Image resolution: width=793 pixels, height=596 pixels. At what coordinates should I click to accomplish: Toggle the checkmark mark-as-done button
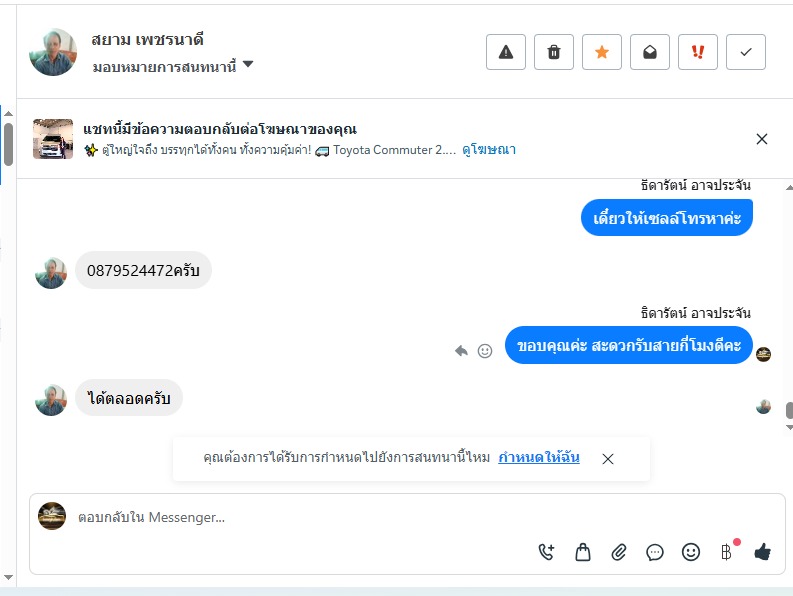point(745,52)
